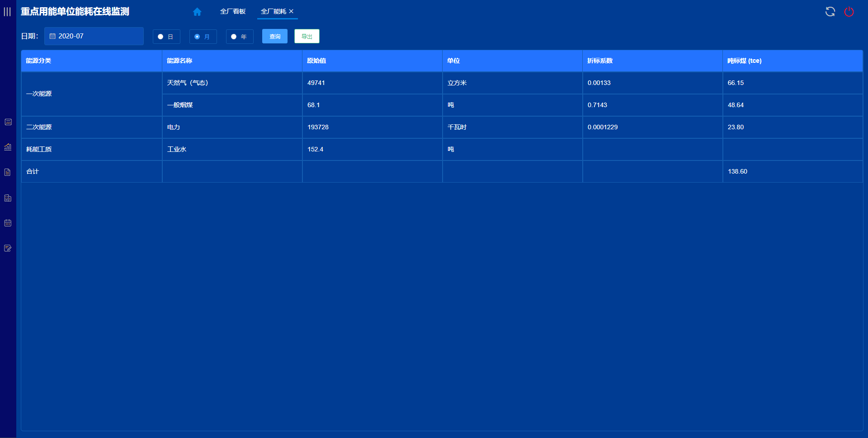Click the refresh icon at top right

click(830, 12)
